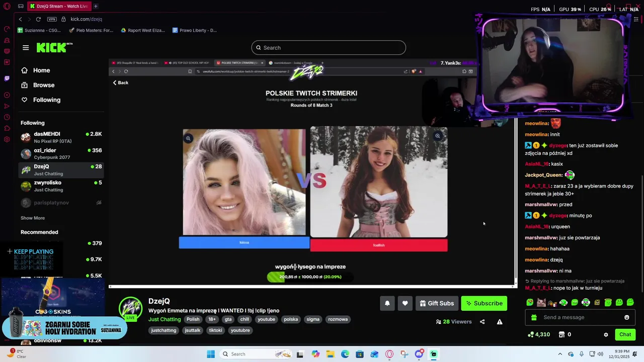
Task: Click the Gift Subs button
Action: [x=437, y=303]
